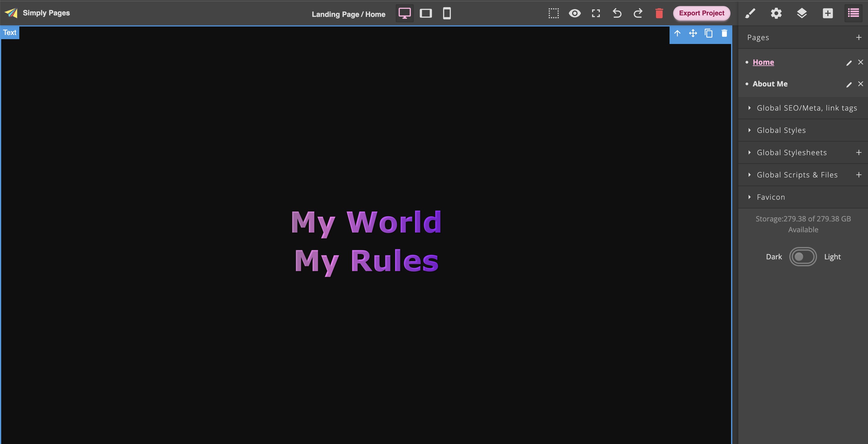Expand the Global SEO/Meta section
Image resolution: width=868 pixels, height=444 pixels.
pos(807,108)
